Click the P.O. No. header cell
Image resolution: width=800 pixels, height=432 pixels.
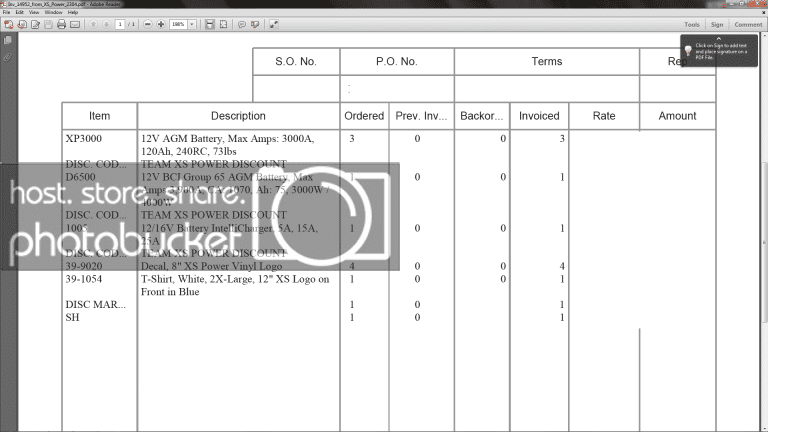397,61
